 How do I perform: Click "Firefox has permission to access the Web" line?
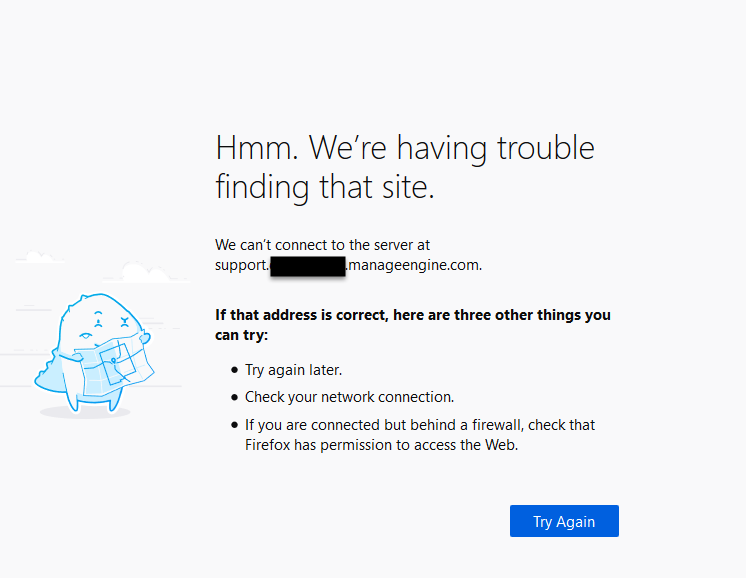point(381,445)
